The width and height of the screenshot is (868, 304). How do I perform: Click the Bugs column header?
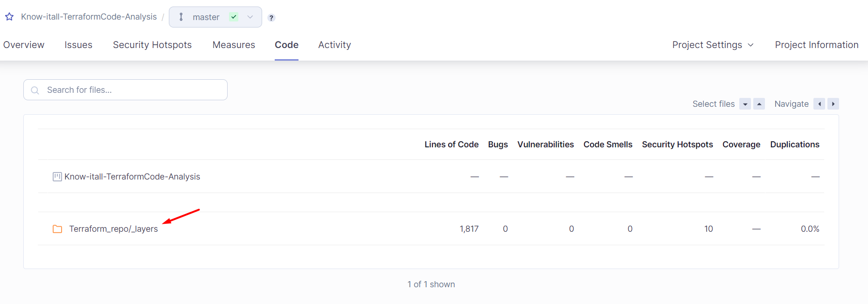click(498, 145)
